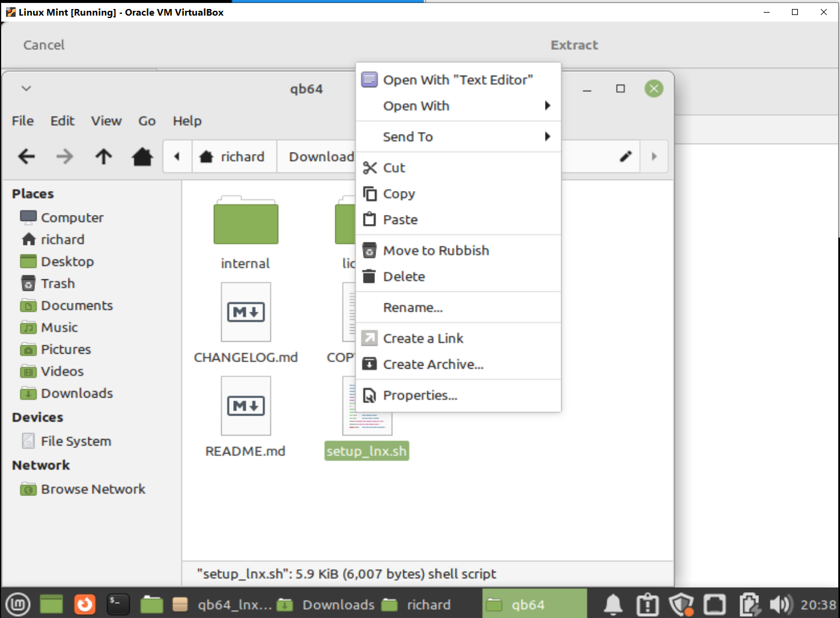This screenshot has height=618, width=840.
Task: Launch Terminal from the taskbar
Action: pos(118,604)
